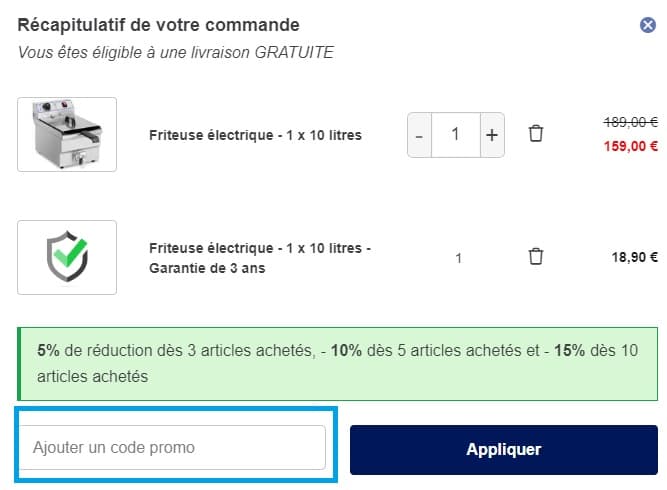667x490 pixels.
Task: Click the warranty shield checkmark image
Action: 67,257
